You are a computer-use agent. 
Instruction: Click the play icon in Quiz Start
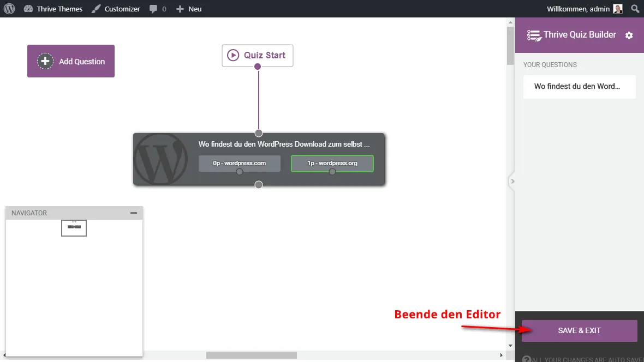(x=233, y=55)
